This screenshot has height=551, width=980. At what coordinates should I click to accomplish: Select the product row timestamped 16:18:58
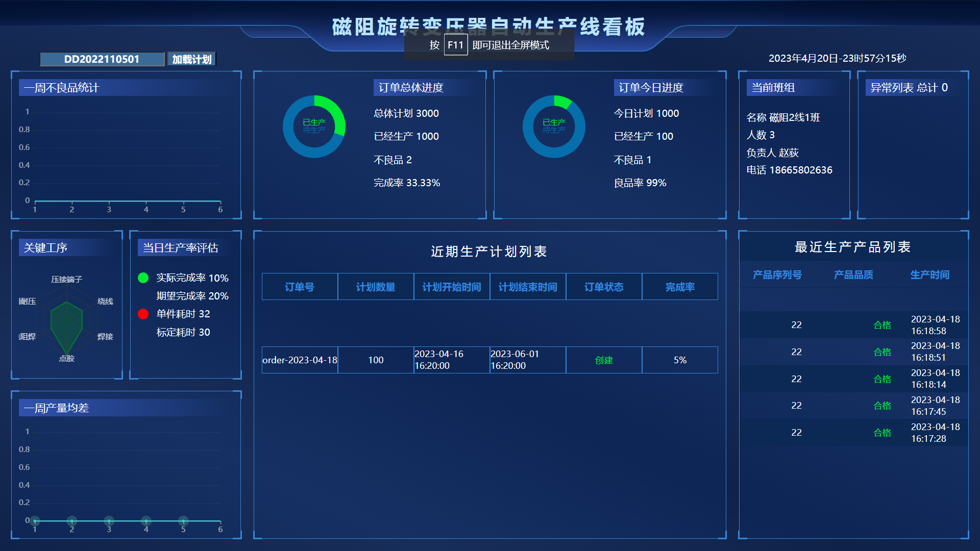click(853, 325)
